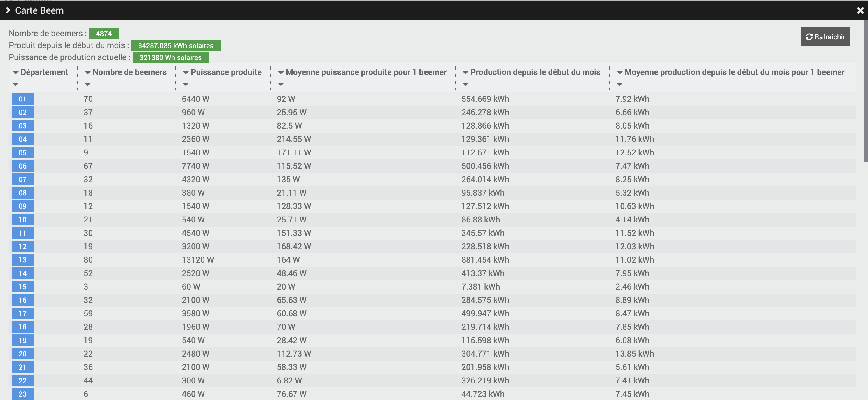Select the 25.95 W average cell

(x=291, y=113)
